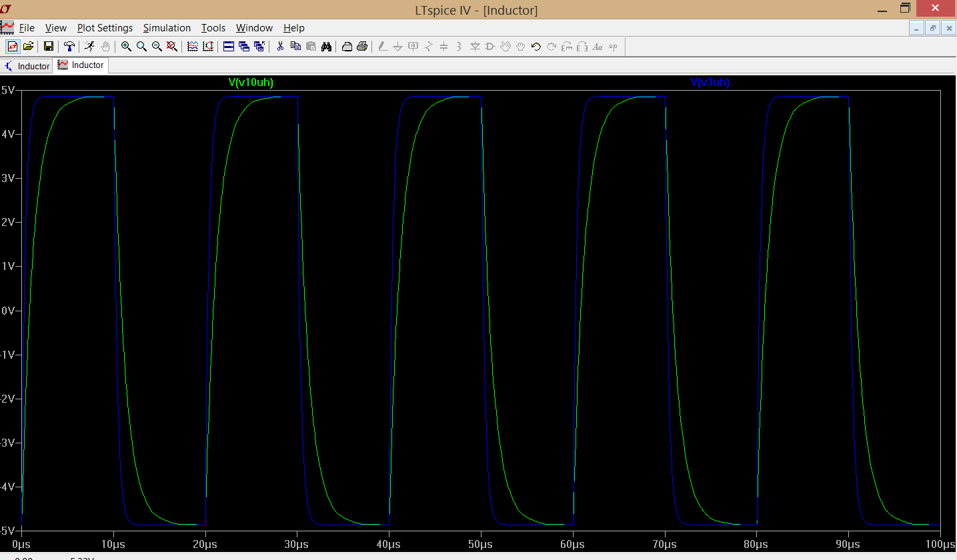Click the Redo arrow icon

[x=552, y=46]
